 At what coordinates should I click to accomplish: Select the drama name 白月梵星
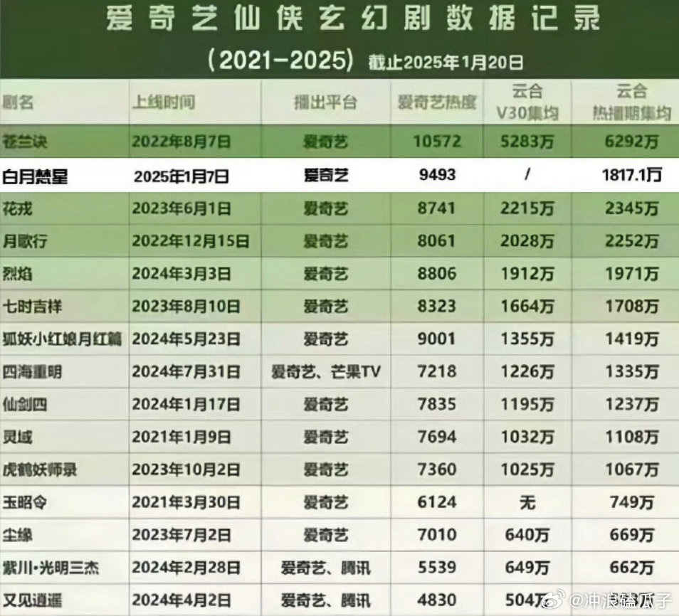pos(35,176)
